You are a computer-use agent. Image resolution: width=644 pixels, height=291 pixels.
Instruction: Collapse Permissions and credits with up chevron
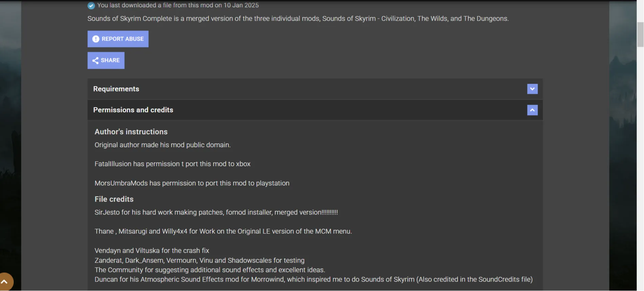[x=532, y=110]
